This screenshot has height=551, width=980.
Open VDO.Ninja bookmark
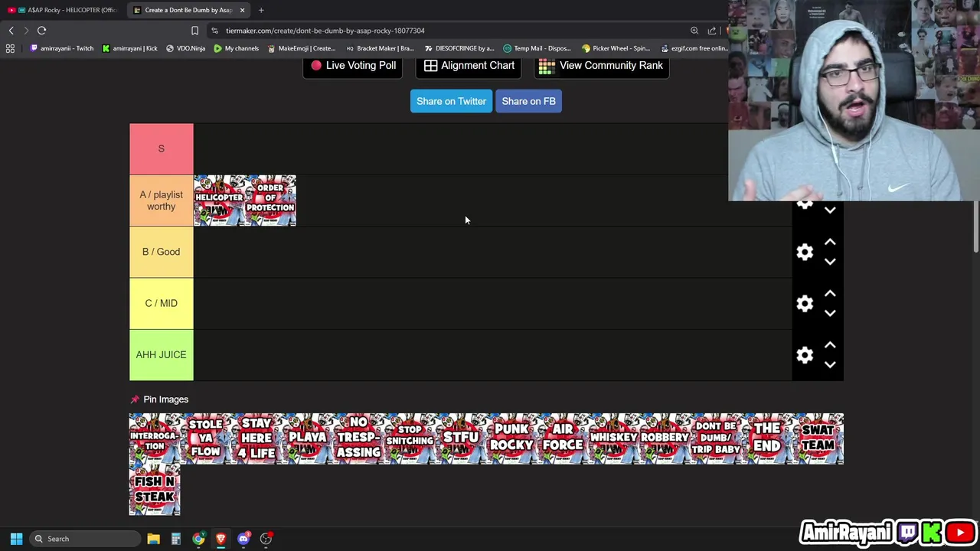(186, 48)
